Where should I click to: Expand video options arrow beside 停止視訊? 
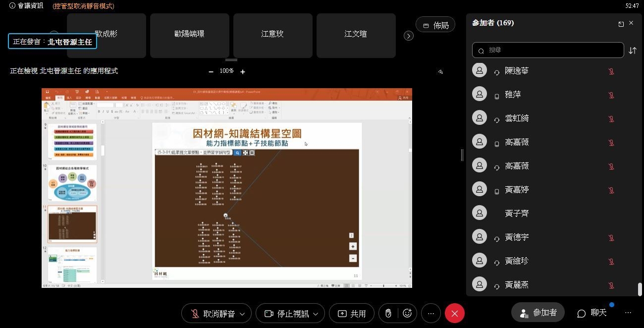point(315,314)
